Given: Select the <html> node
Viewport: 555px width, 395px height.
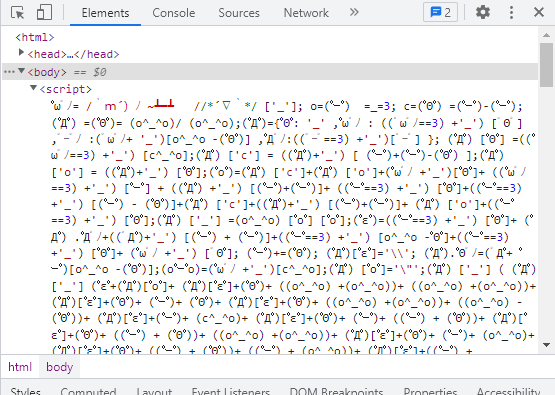Looking at the screenshot, I should coord(35,37).
